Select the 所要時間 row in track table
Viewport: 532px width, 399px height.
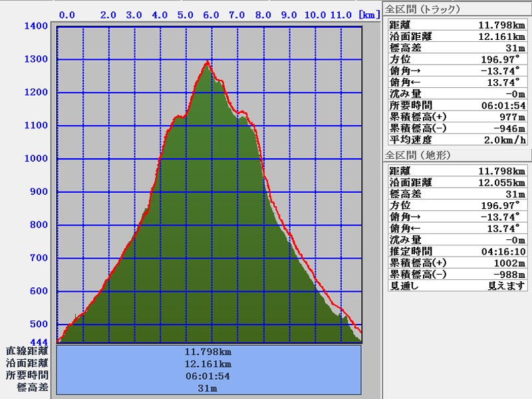456,105
